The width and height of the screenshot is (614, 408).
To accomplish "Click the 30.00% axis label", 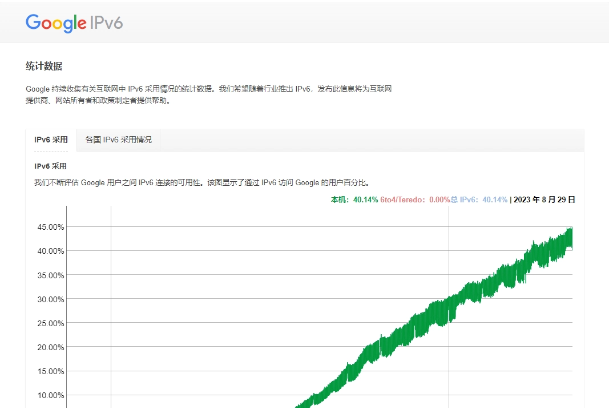I will [51, 299].
